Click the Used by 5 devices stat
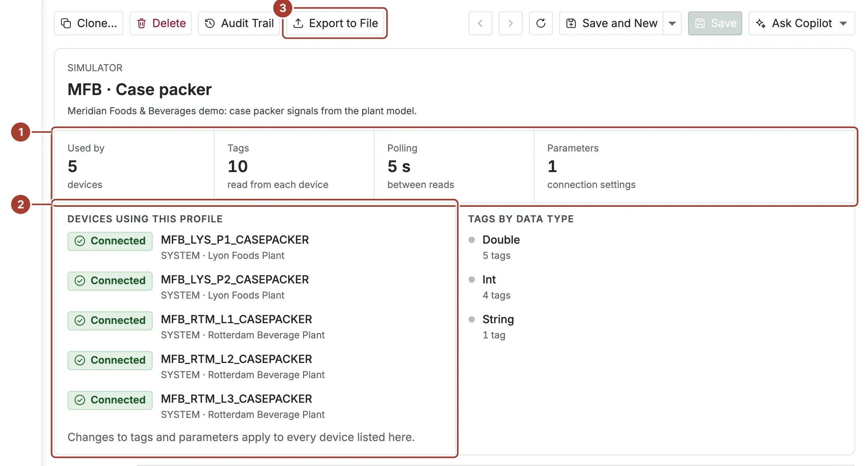868x466 pixels. [134, 166]
